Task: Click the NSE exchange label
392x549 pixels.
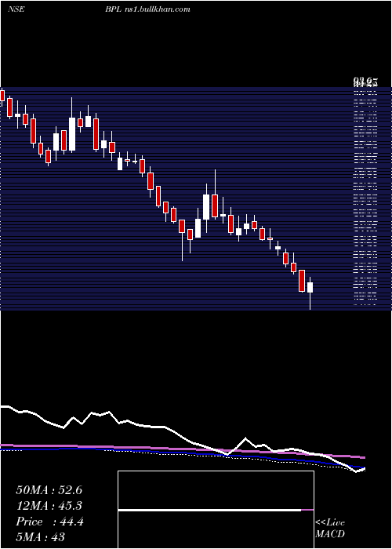Action: 16,9
